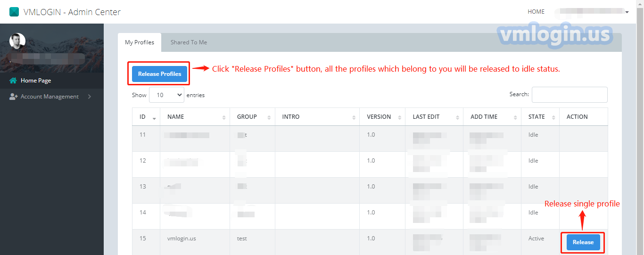
Task: Click the VMLOGIN logo icon
Action: [14, 12]
